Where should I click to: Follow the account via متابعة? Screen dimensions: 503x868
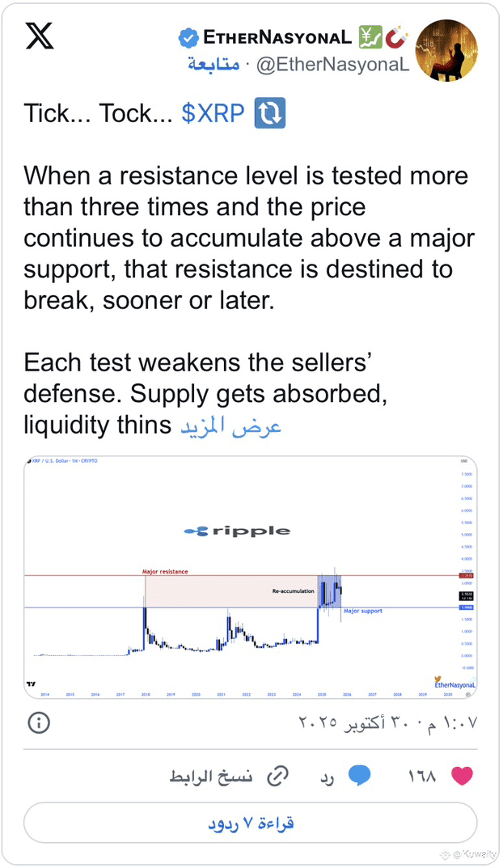[x=213, y=66]
